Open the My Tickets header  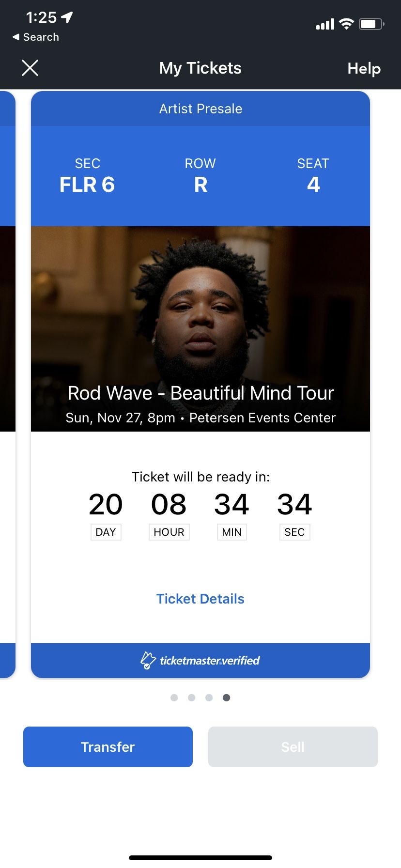click(200, 68)
